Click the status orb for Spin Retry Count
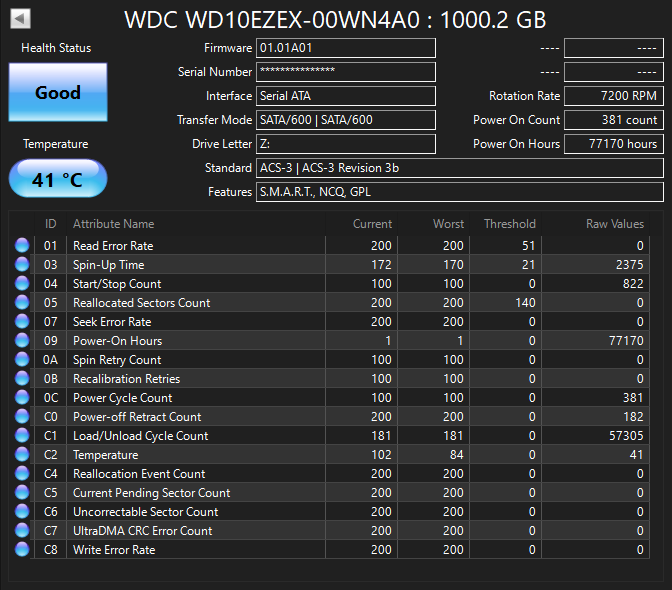672x590 pixels. click(22, 359)
